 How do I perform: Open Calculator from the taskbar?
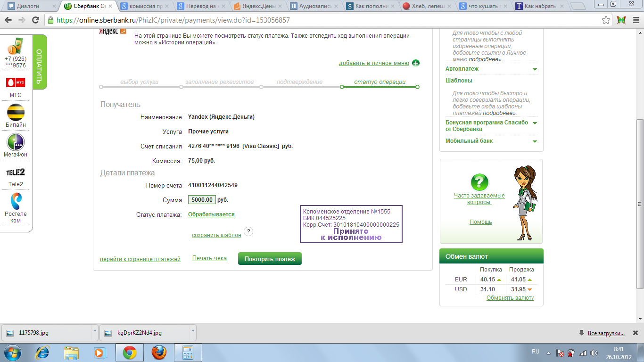[x=189, y=353]
